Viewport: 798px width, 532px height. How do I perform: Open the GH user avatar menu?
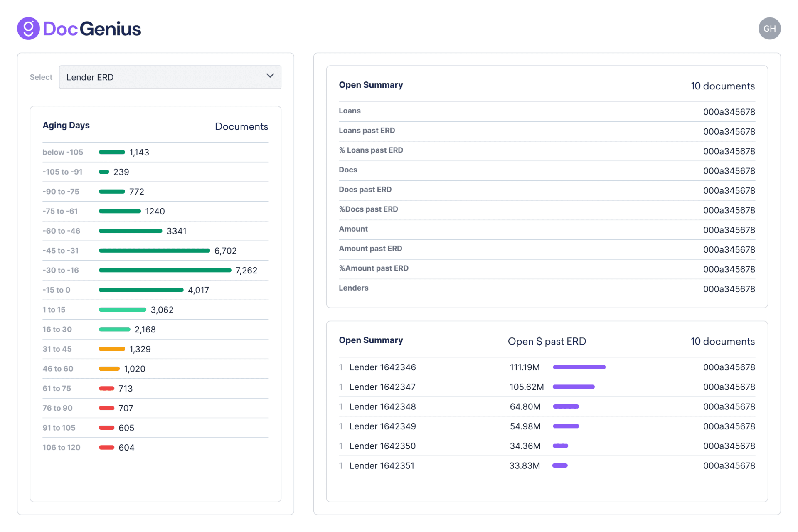[x=770, y=28]
